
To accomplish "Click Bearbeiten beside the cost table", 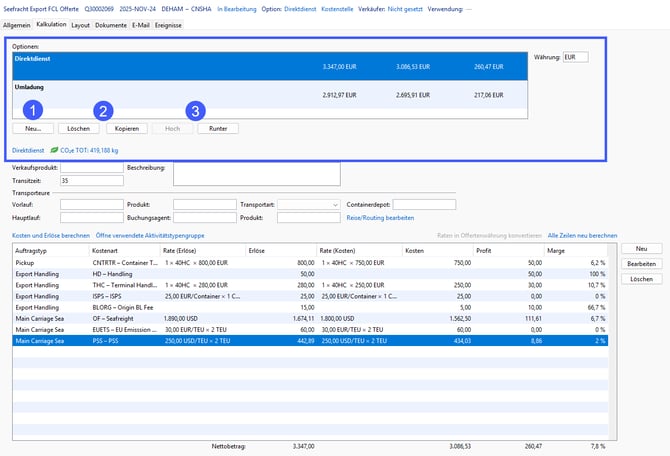I will point(640,263).
